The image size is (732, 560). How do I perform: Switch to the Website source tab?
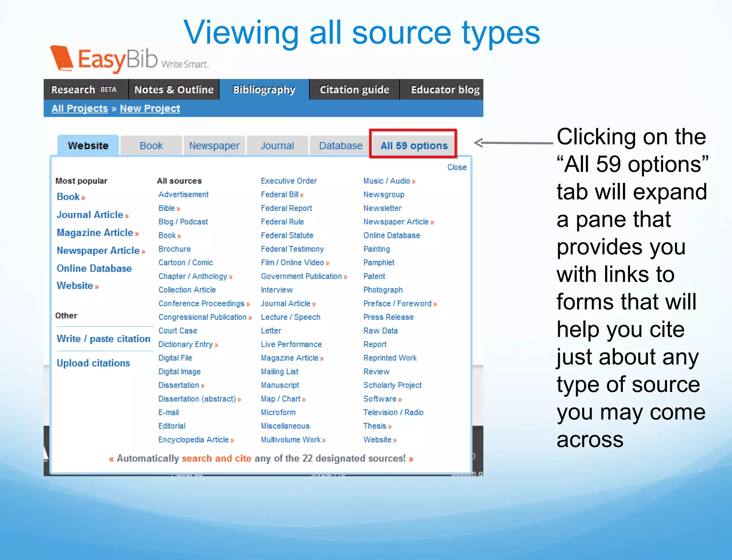click(88, 145)
